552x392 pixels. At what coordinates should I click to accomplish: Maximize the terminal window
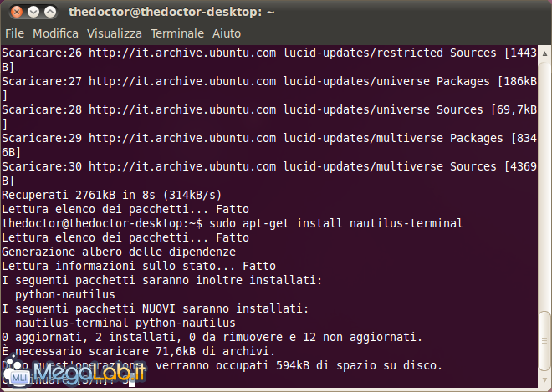point(50,12)
